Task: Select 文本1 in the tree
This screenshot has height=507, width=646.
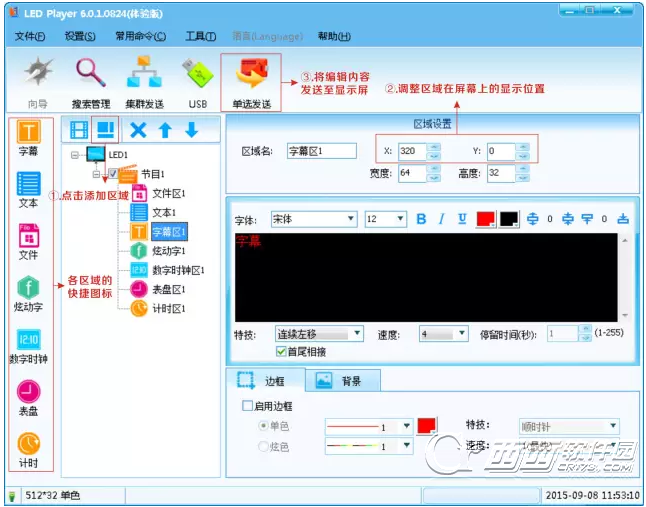Action: tap(164, 213)
